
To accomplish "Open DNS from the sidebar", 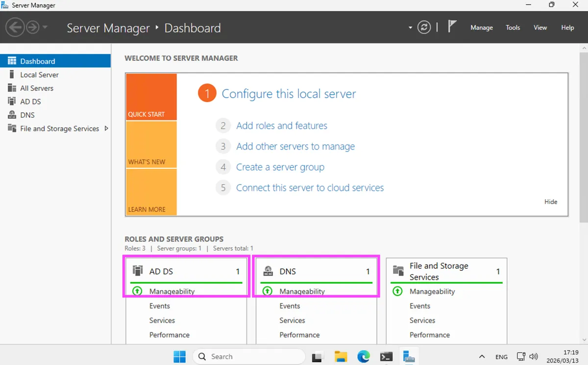I will click(x=27, y=115).
